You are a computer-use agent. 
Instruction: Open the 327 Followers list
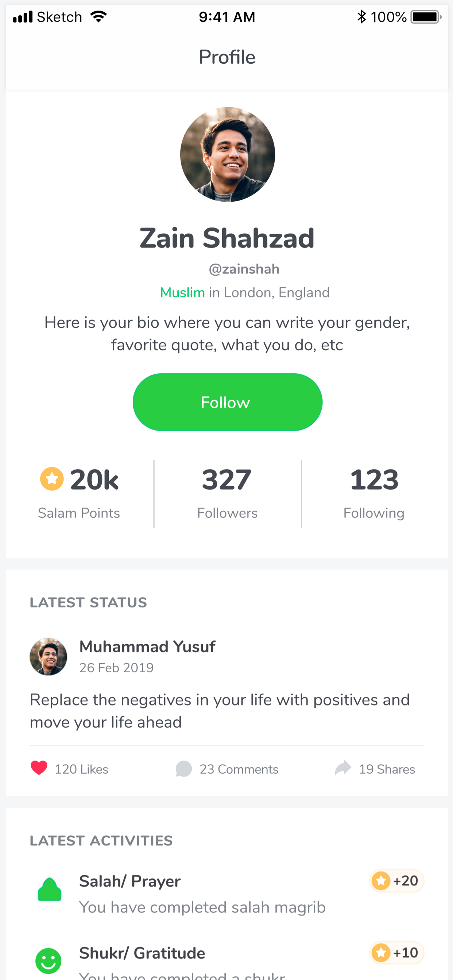point(227,493)
